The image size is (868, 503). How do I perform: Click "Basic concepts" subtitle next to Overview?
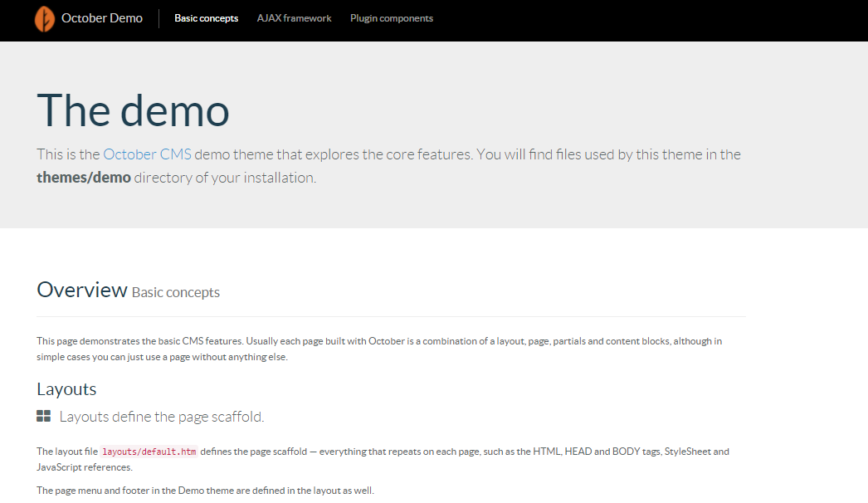175,292
